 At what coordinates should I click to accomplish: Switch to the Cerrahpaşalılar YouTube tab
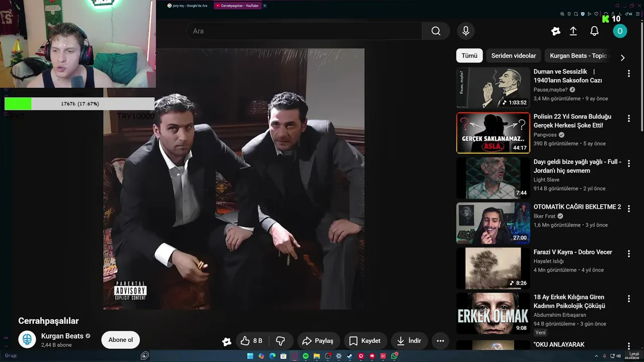[x=237, y=6]
